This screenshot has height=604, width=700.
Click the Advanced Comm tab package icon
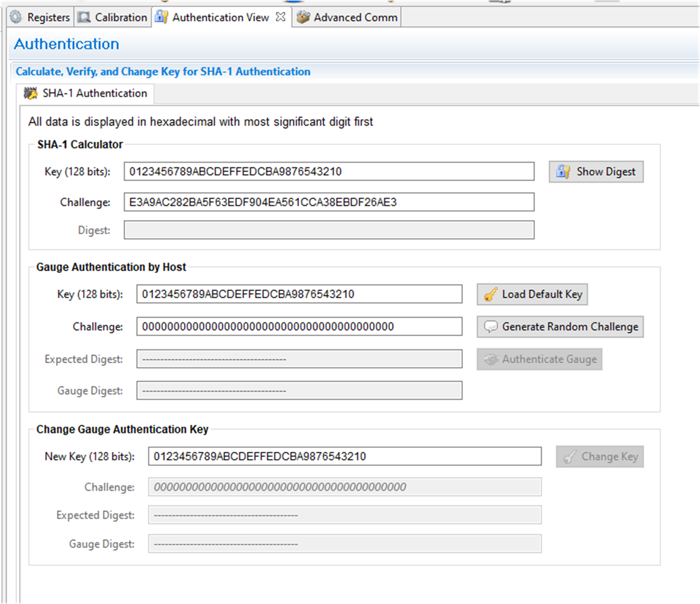(x=303, y=17)
